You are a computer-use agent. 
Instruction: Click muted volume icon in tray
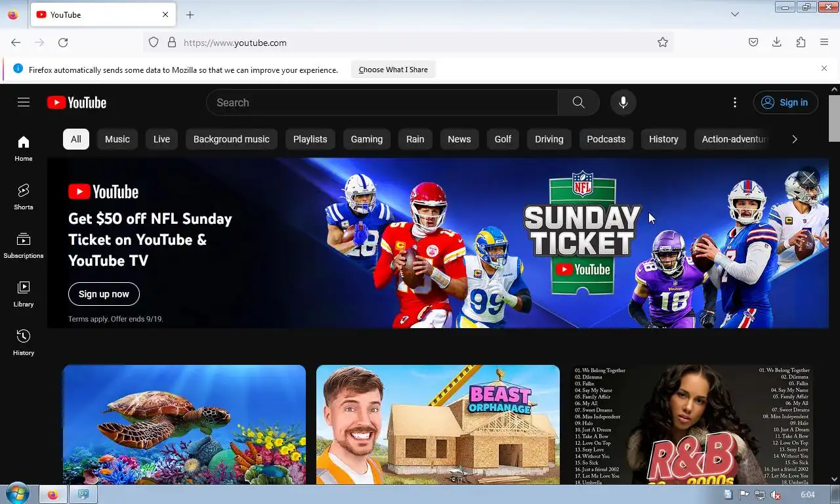coord(775,495)
